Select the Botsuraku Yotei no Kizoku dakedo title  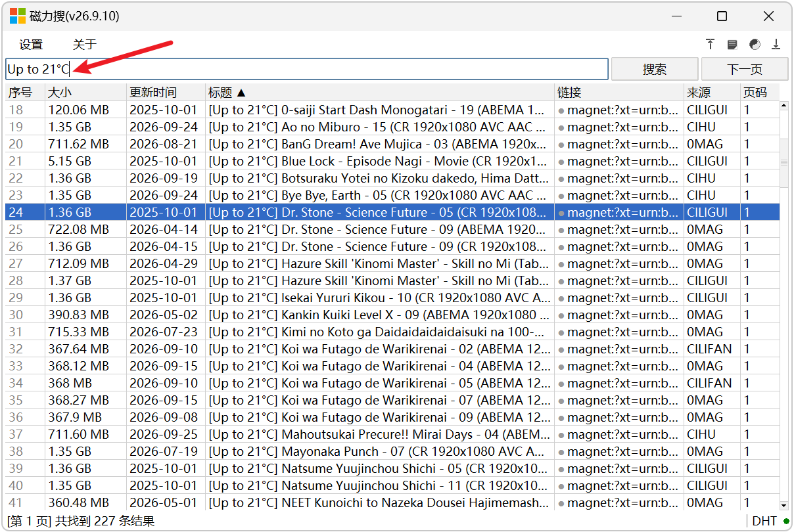click(379, 178)
